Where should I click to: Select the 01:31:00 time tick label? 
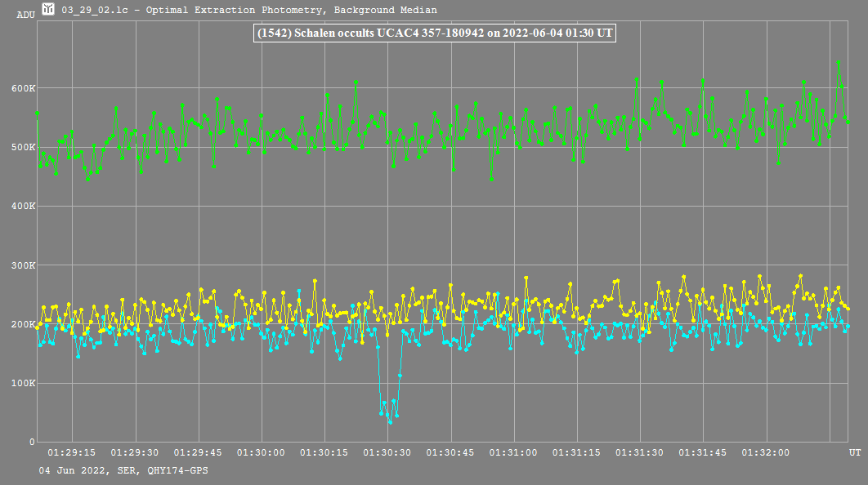tap(514, 452)
